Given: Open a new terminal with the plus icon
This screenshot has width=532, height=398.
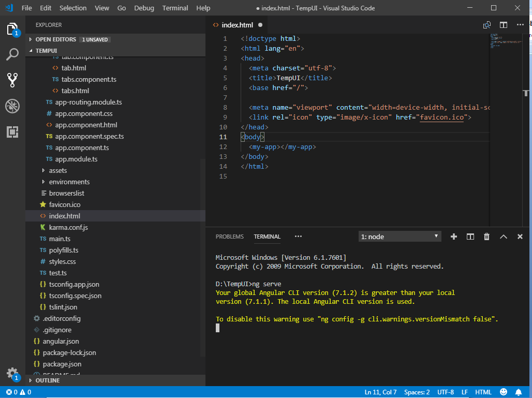Looking at the screenshot, I should [454, 237].
